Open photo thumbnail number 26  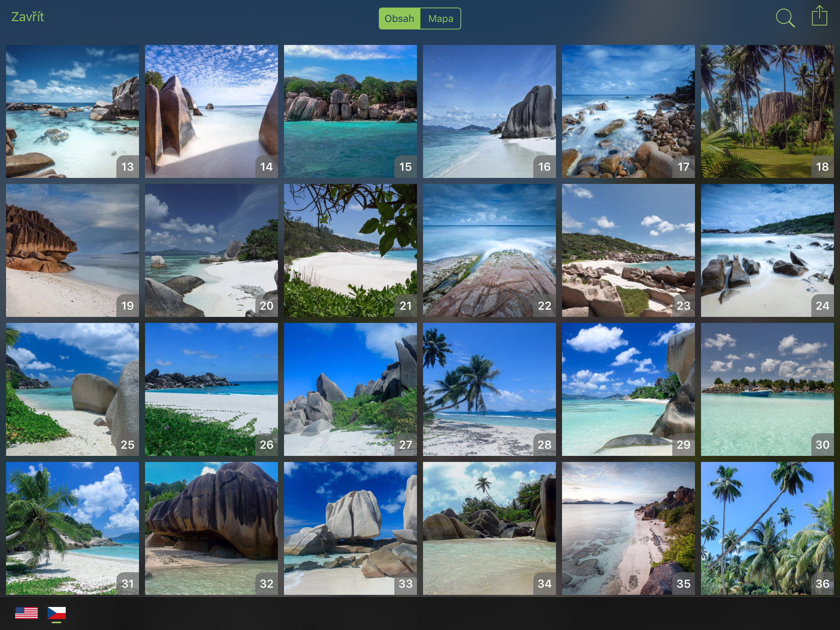(211, 389)
